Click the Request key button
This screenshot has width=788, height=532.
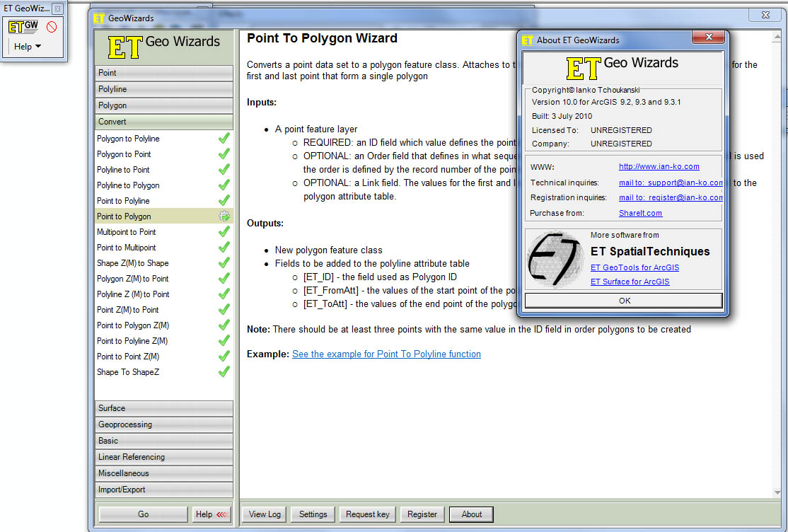coord(367,514)
